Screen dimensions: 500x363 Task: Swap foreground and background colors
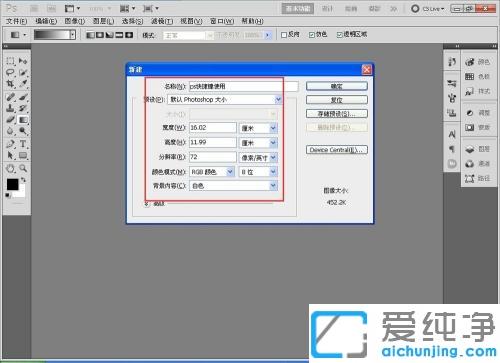(x=23, y=180)
